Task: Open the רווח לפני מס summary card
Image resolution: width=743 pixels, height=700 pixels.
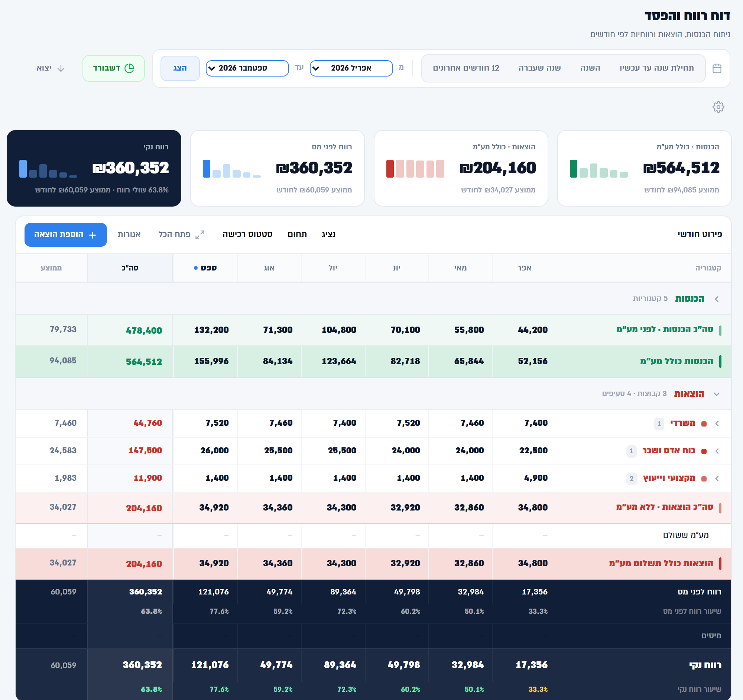Action: (277, 168)
